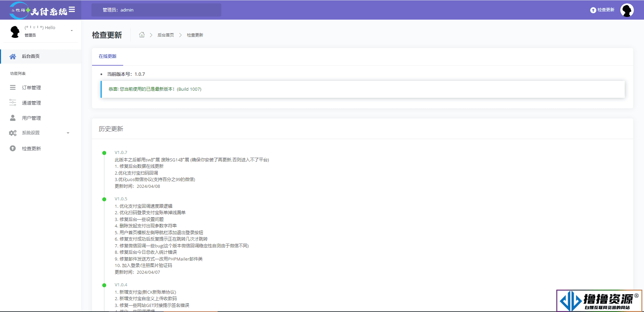This screenshot has width=644, height=312.
Task: Click the 订单管理 list icon
Action: pyautogui.click(x=13, y=87)
